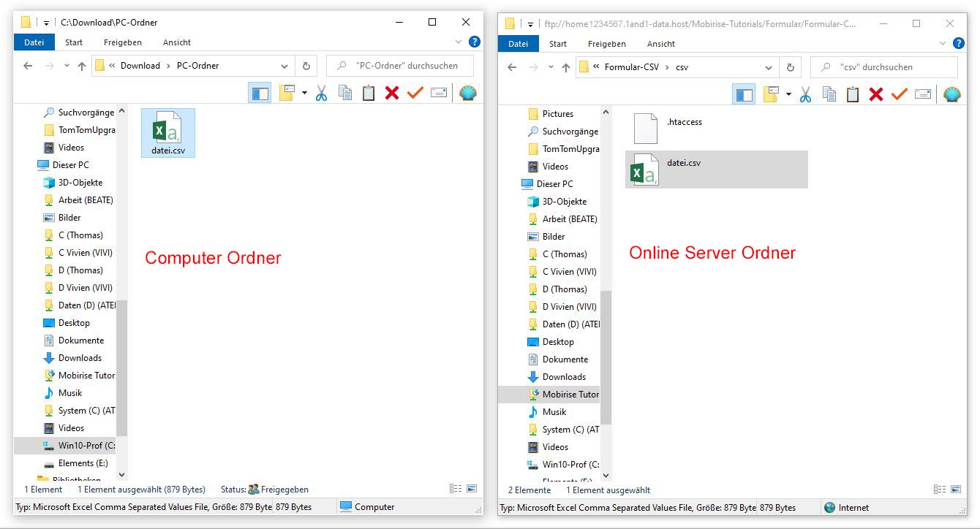
Task: Click the Copy icon in the csv window
Action: pyautogui.click(x=829, y=94)
